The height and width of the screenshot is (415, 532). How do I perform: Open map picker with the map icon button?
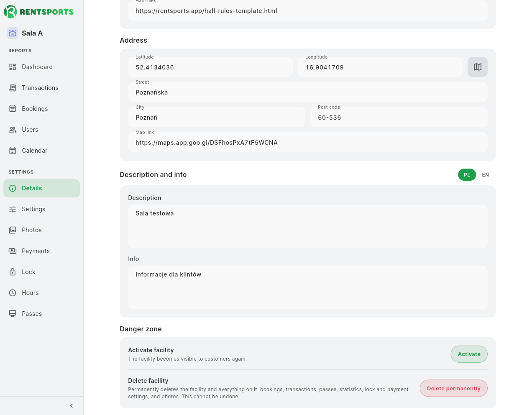click(x=478, y=67)
